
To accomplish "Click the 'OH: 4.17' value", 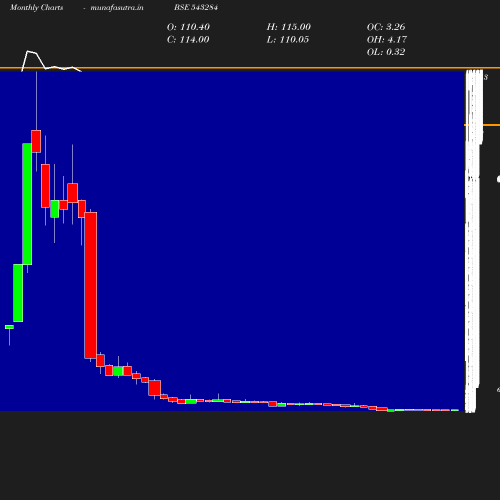I will tap(387, 40).
